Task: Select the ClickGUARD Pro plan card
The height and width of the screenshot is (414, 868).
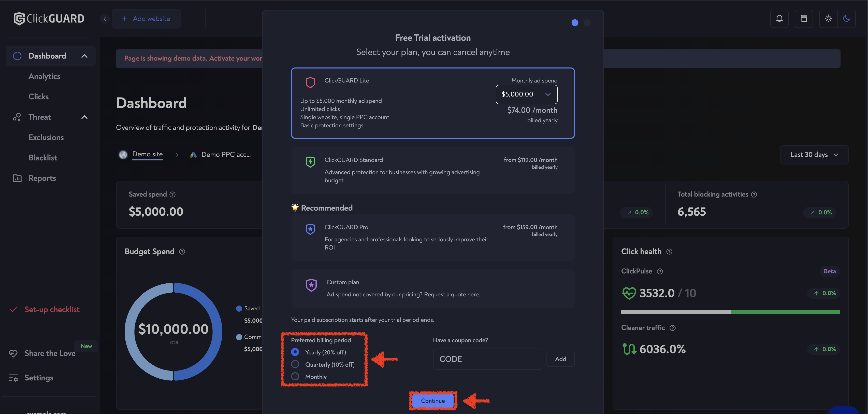Action: click(433, 237)
